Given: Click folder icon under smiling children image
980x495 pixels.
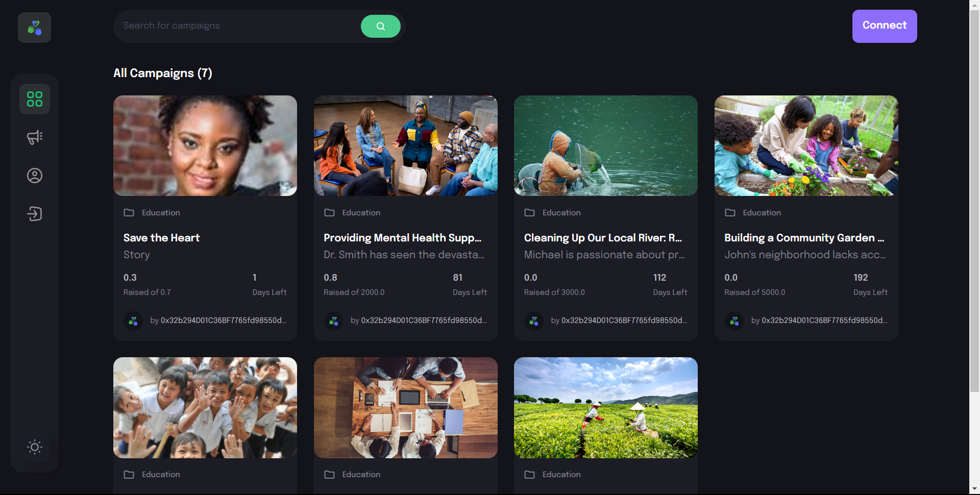Looking at the screenshot, I should (129, 475).
